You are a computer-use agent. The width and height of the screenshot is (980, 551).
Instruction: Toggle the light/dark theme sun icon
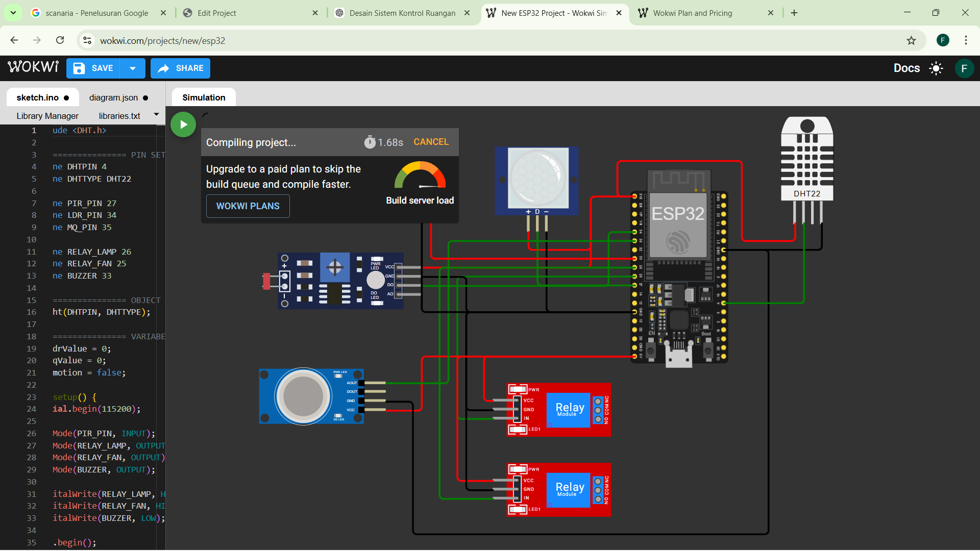click(936, 68)
